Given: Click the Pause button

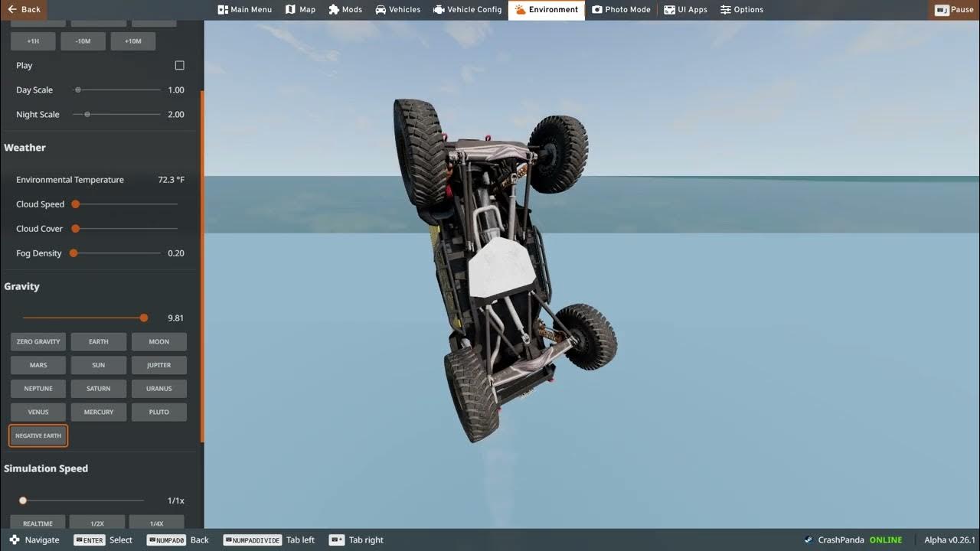Looking at the screenshot, I should coord(954,9).
